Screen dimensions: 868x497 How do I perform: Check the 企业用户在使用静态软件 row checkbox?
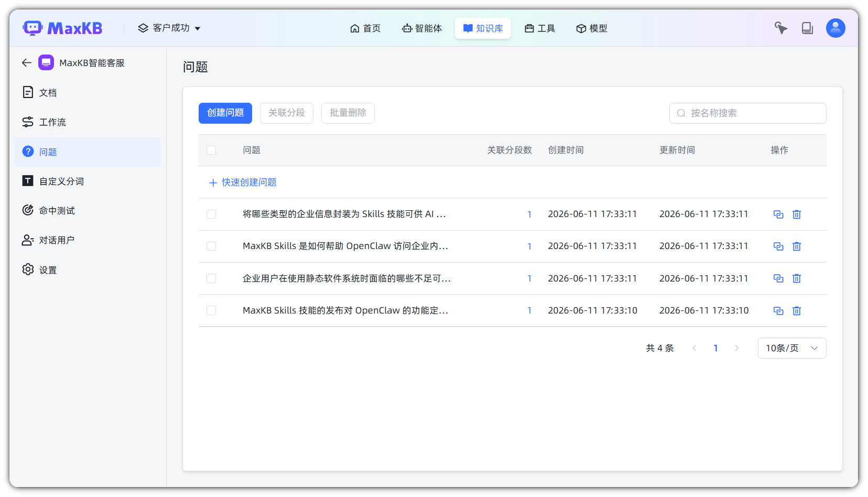point(211,278)
